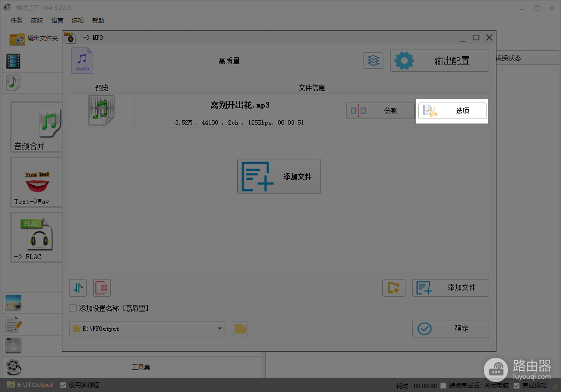Select the file name 离别开出花.mp3
Screen dimensions: 561x392
click(x=240, y=105)
